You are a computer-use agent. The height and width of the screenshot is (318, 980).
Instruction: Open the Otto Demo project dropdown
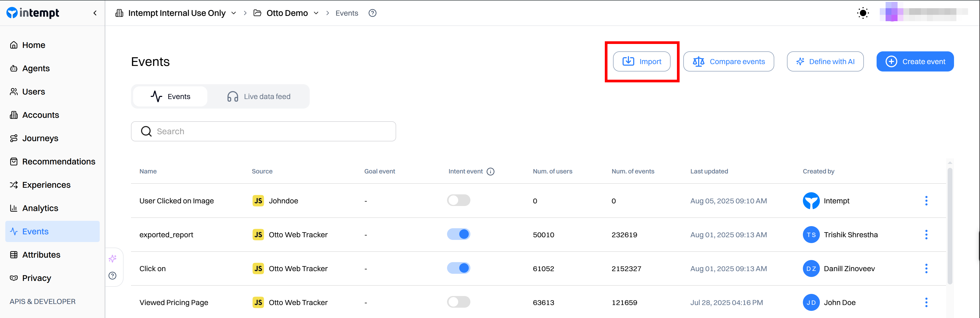pos(286,13)
